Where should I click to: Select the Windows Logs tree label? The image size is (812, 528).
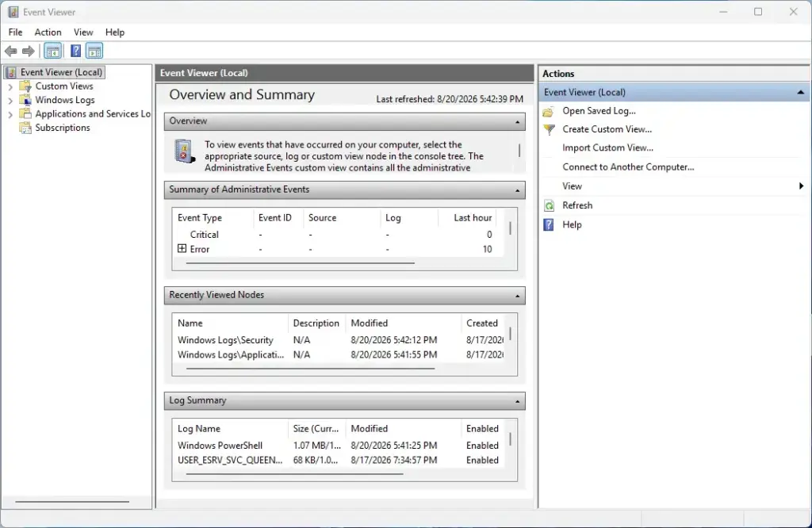pos(65,100)
